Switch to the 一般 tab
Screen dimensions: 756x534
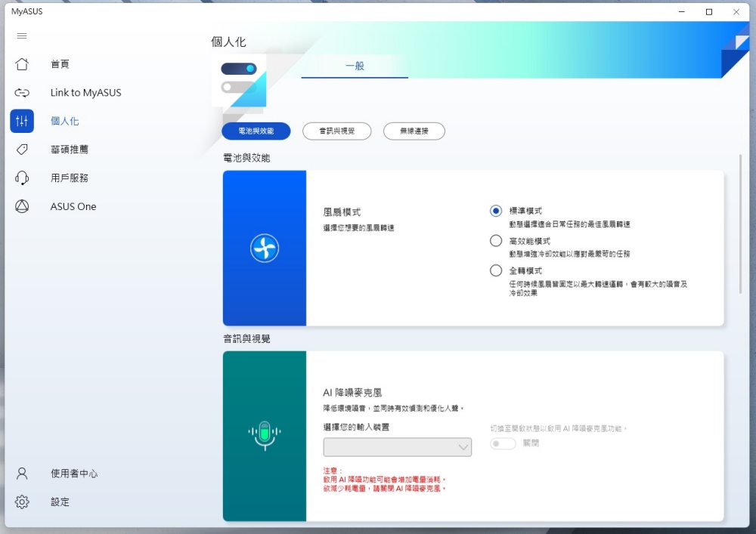[x=355, y=66]
